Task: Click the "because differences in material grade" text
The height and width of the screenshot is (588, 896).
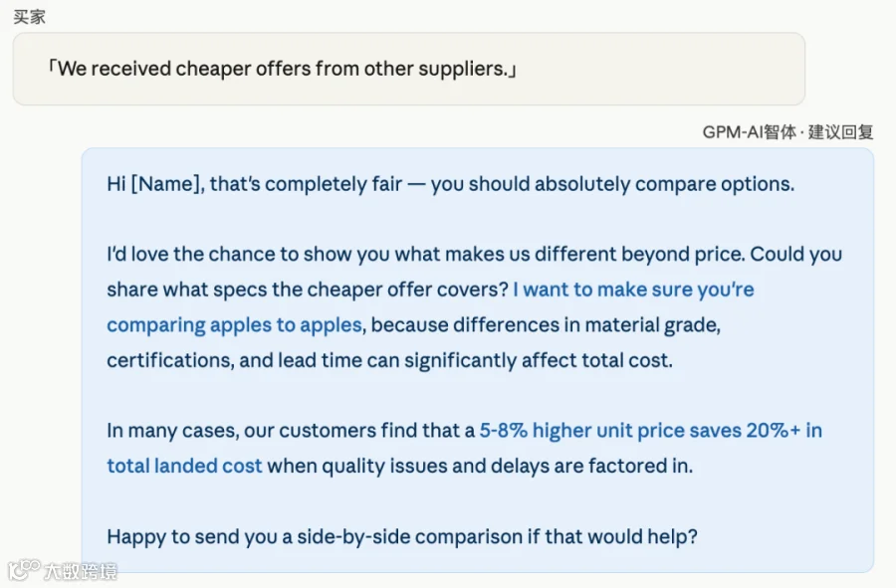Action: click(546, 324)
